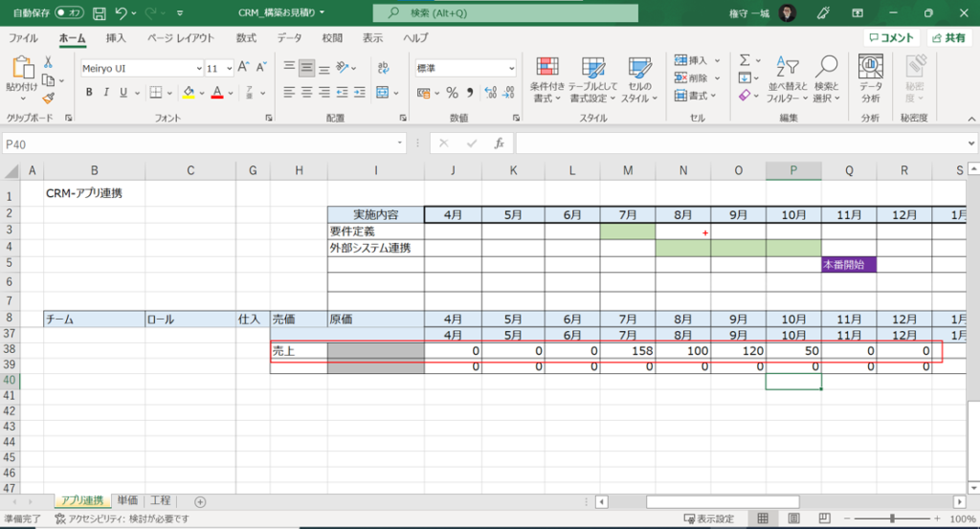
Task: Click the Save floppy disk icon
Action: (x=99, y=13)
